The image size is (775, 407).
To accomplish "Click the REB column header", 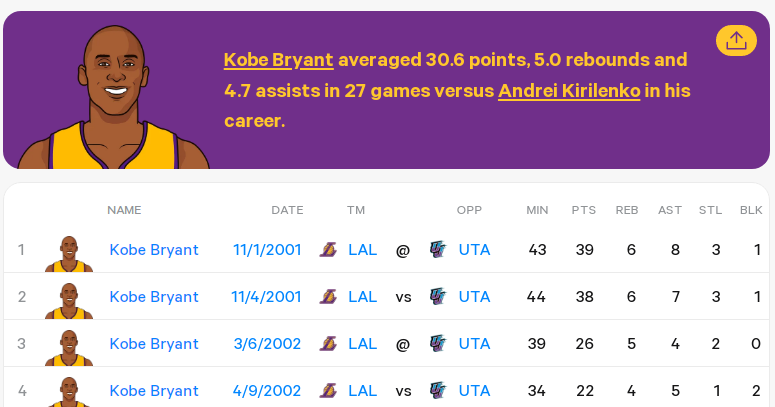I will click(627, 210).
